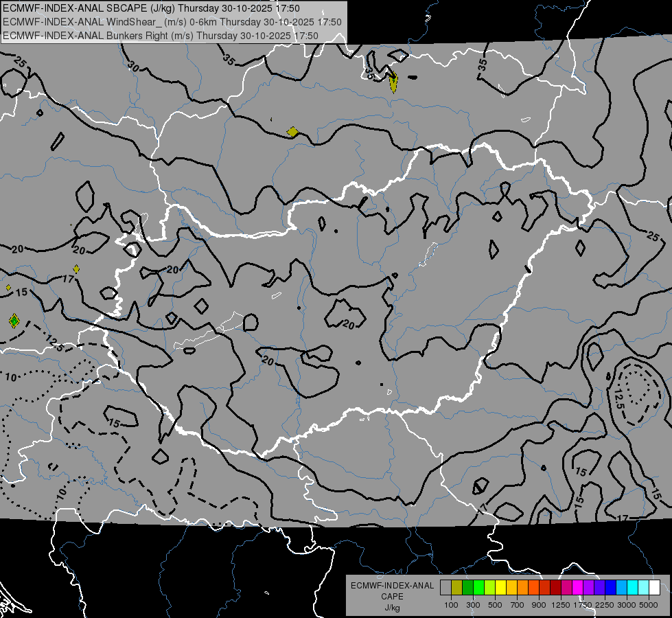Choose the pure blue legend swatch
The width and height of the screenshot is (672, 618).
click(x=611, y=588)
